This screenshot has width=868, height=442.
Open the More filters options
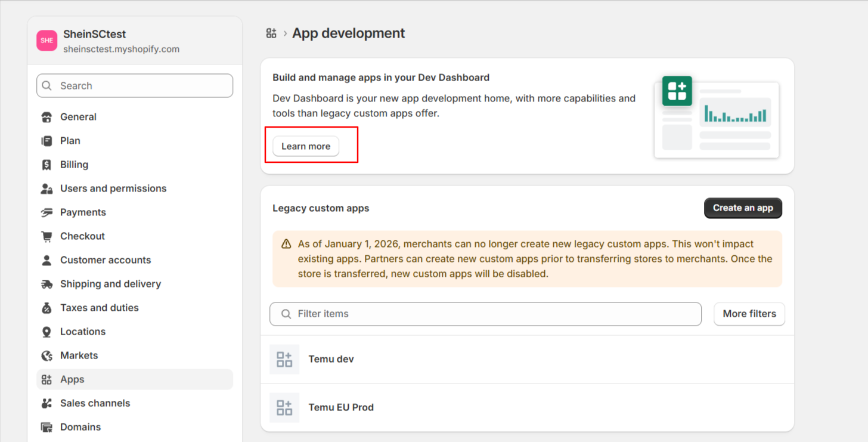[749, 314]
